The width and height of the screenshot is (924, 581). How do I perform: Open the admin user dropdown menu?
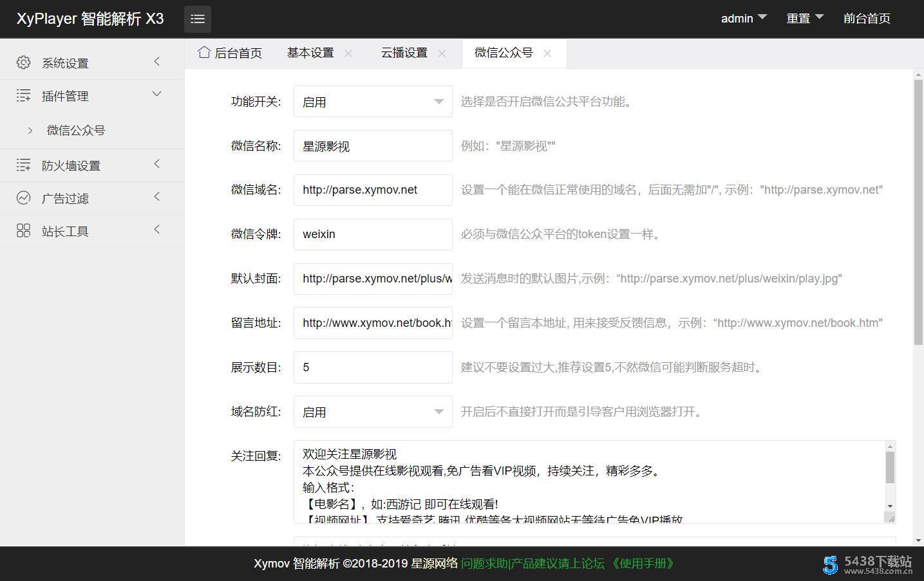(743, 19)
